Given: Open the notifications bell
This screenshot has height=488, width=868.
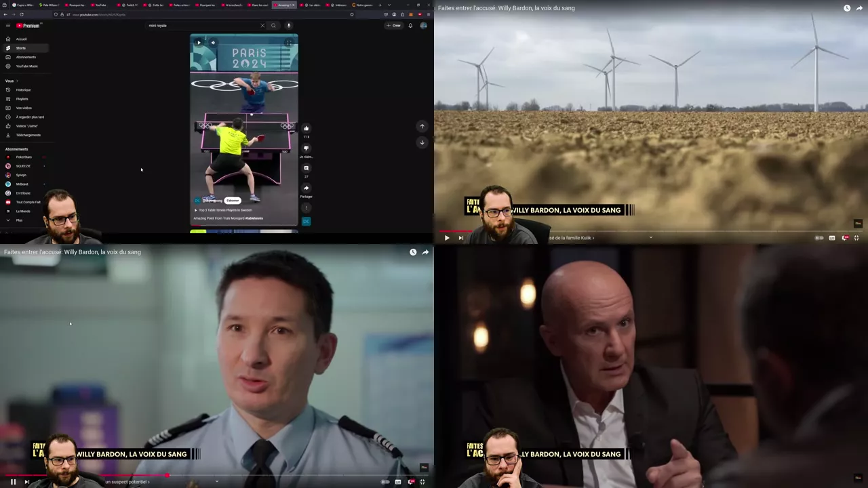Looking at the screenshot, I should tap(410, 26).
